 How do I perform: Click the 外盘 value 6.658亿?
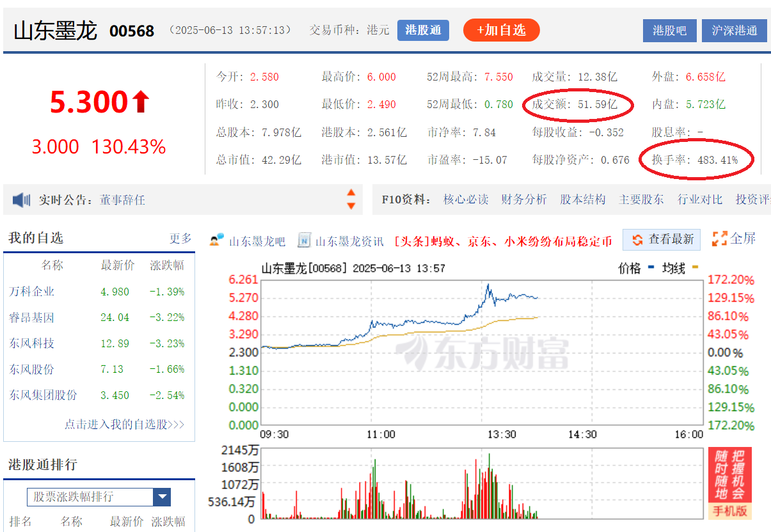706,77
